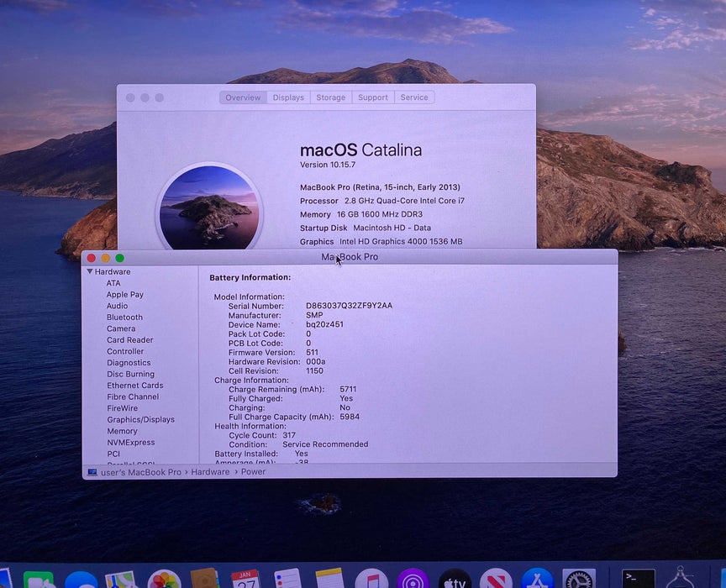
Task: Click Manufacturer value SMP
Action: [x=314, y=315]
